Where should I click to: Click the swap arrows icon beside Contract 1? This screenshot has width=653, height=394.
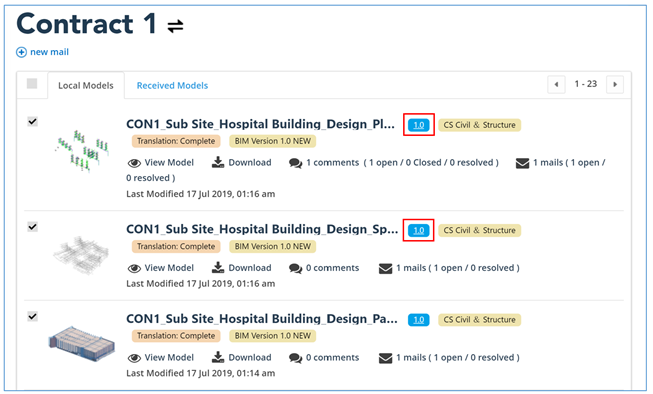pos(175,26)
